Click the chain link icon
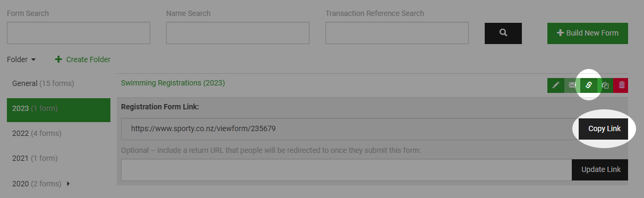This screenshot has width=644, height=198. coord(588,85)
